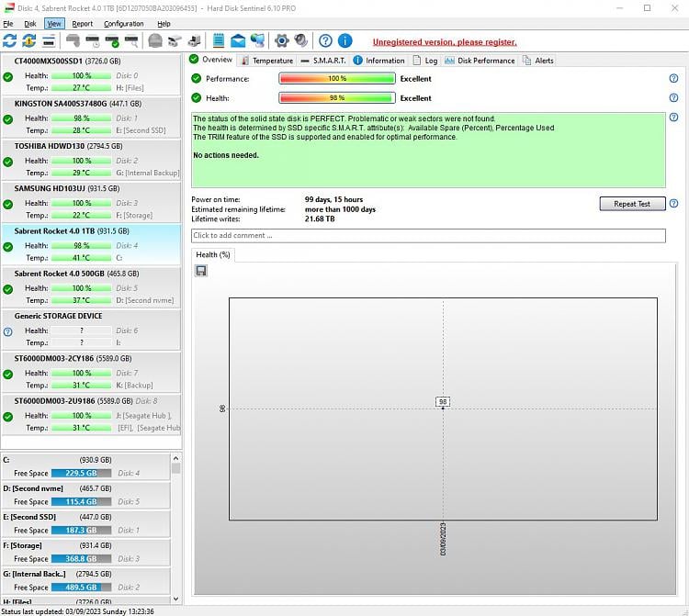Click the C: free space 229.5 GB bar
This screenshot has height=616, width=689.
point(81,473)
